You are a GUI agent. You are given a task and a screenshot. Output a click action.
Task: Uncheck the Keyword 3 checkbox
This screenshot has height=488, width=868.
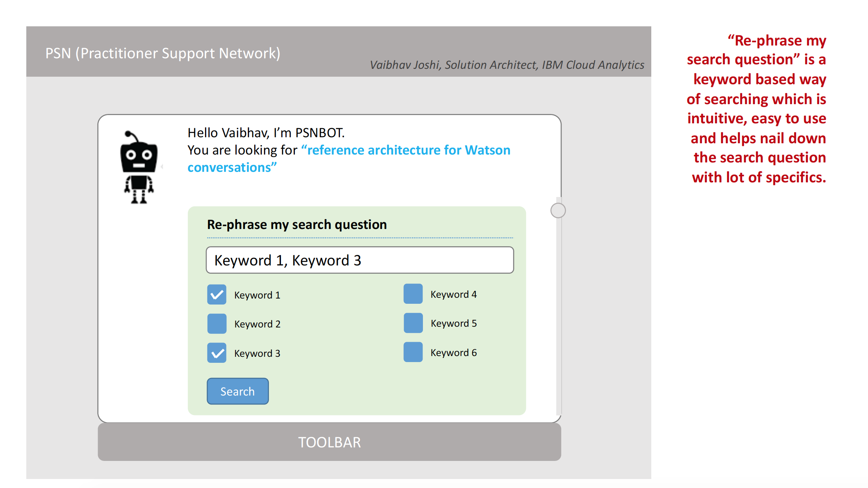(x=217, y=353)
